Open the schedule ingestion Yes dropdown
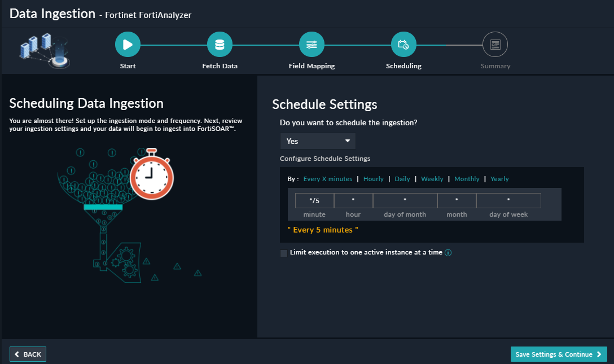 coord(318,141)
